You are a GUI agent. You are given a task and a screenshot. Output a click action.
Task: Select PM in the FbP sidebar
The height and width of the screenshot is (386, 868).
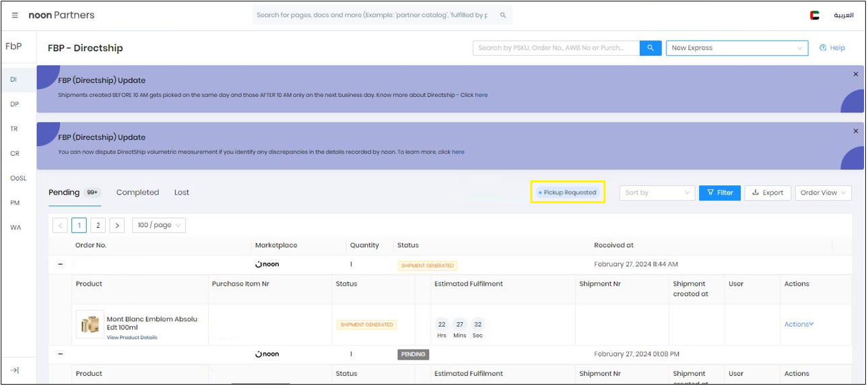(x=14, y=203)
